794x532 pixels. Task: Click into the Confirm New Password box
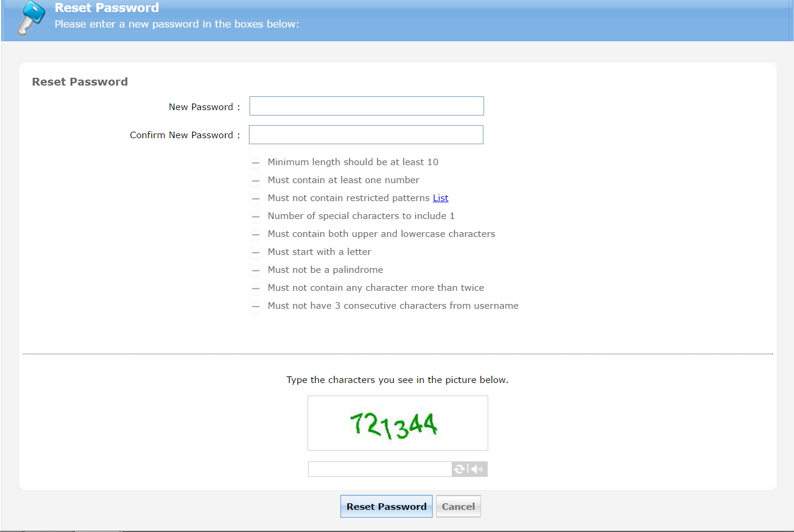click(366, 135)
